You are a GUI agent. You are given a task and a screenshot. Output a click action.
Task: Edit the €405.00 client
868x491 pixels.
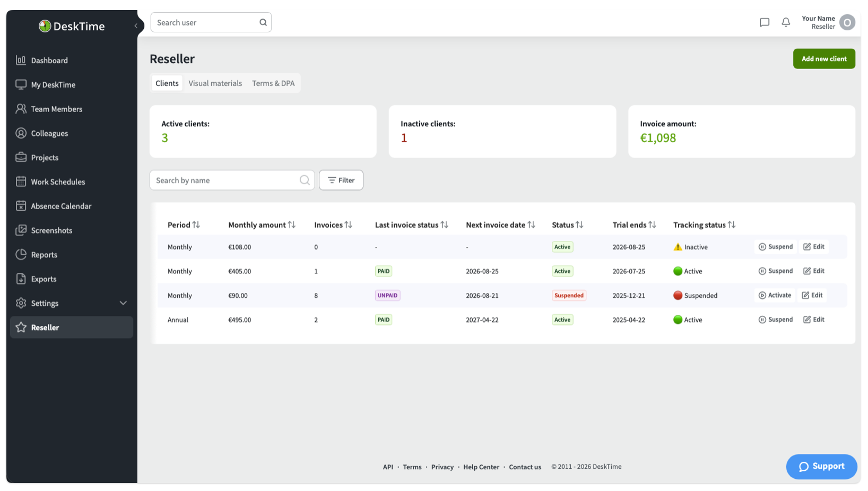(814, 271)
